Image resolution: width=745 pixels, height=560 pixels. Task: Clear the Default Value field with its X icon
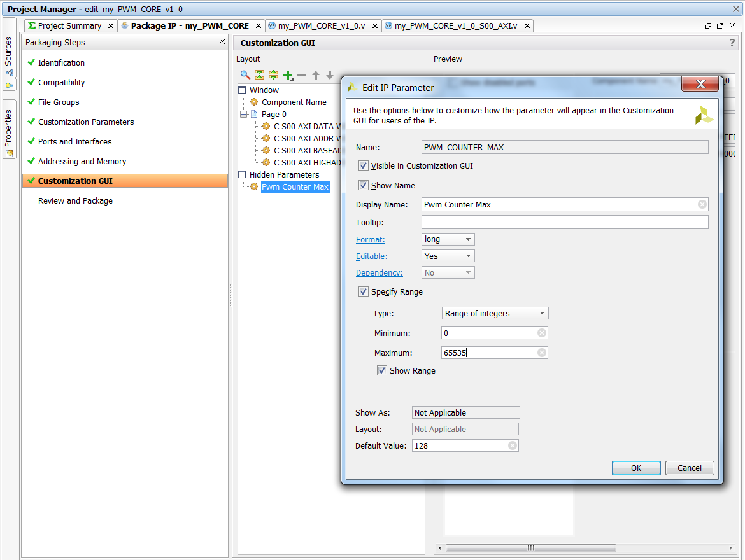tap(513, 445)
